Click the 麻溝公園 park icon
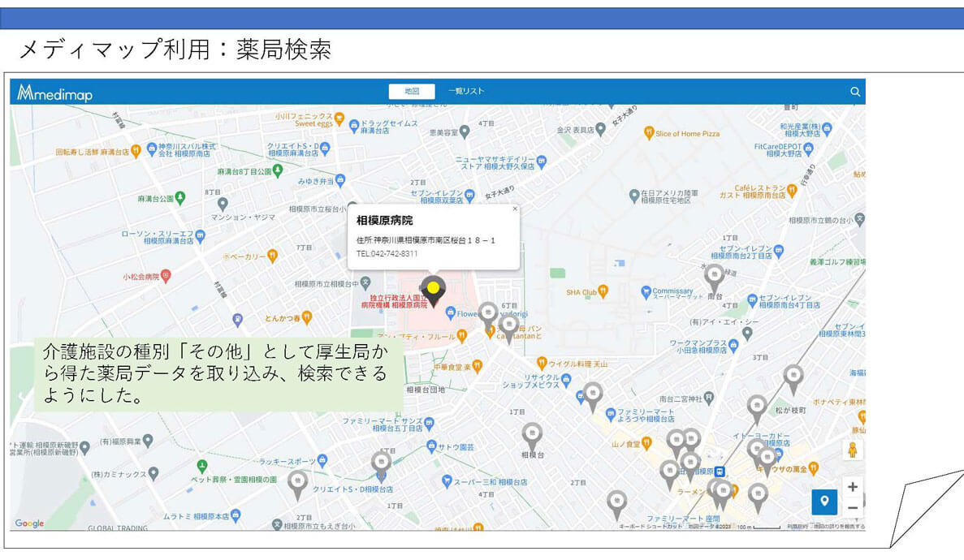Viewport: 964px width, 560px height. pyautogui.click(x=180, y=197)
